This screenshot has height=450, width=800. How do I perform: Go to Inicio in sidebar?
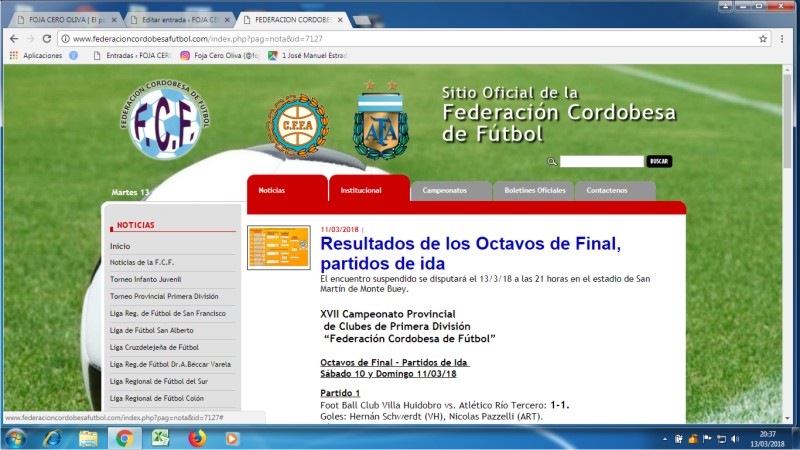coord(120,246)
